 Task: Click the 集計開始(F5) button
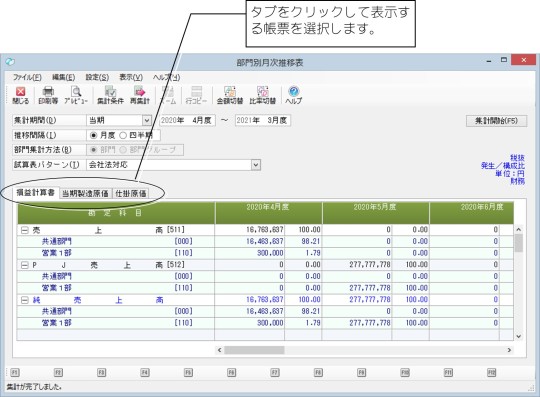[496, 121]
